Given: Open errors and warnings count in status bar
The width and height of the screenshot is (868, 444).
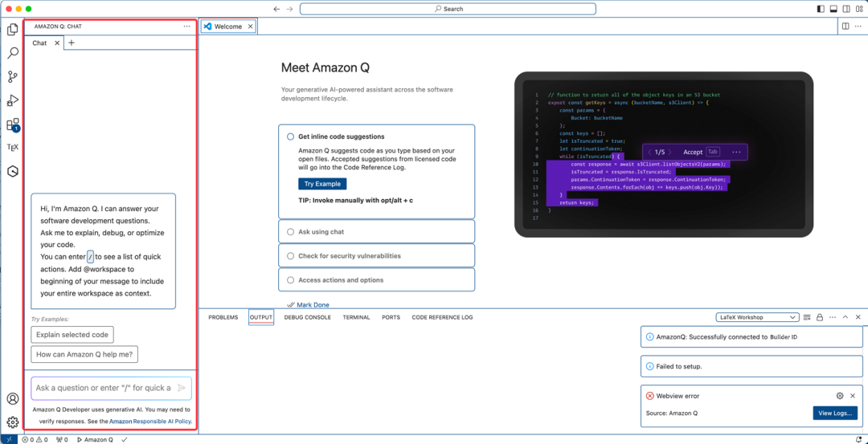Looking at the screenshot, I should 35,439.
